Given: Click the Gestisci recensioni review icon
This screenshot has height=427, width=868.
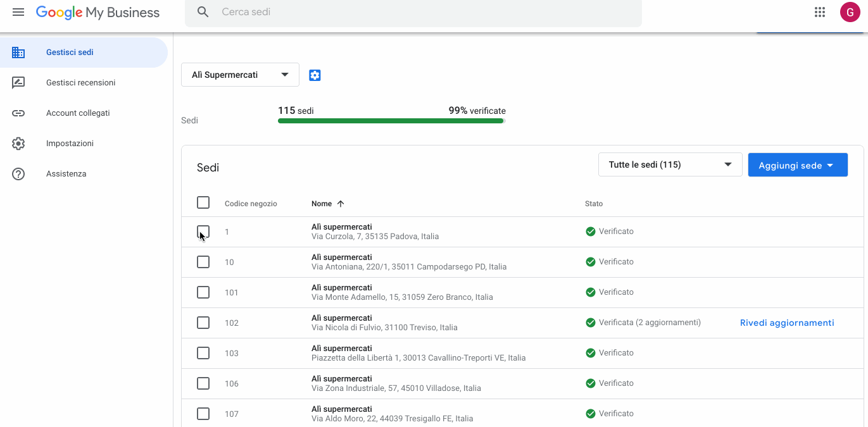Looking at the screenshot, I should pos(18,83).
